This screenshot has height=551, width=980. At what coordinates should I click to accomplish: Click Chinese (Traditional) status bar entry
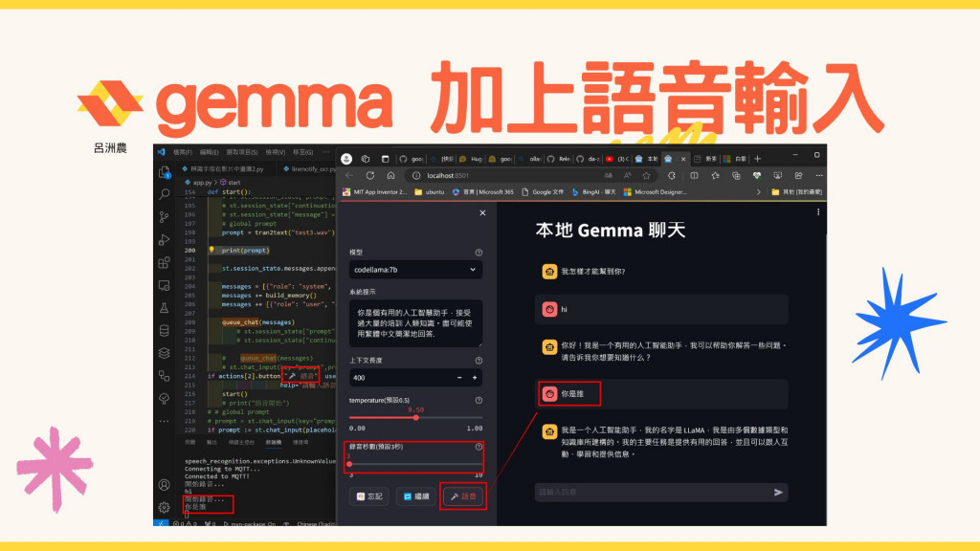coord(317,523)
